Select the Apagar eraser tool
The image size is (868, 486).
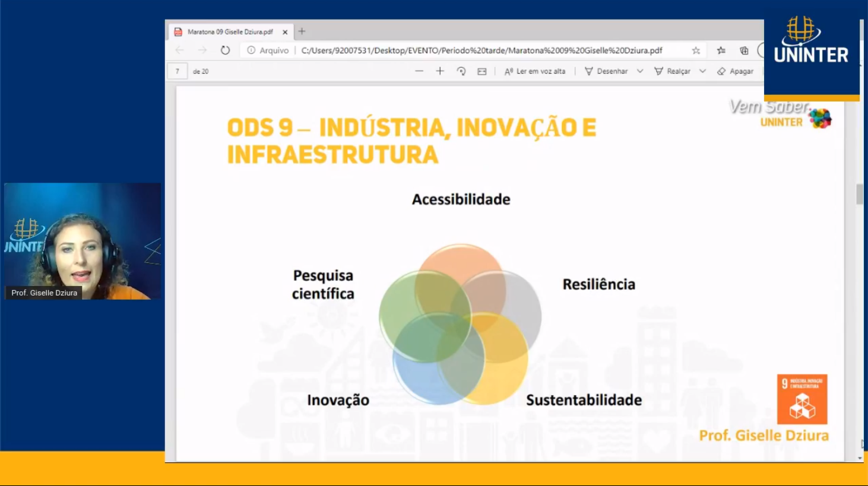point(735,71)
